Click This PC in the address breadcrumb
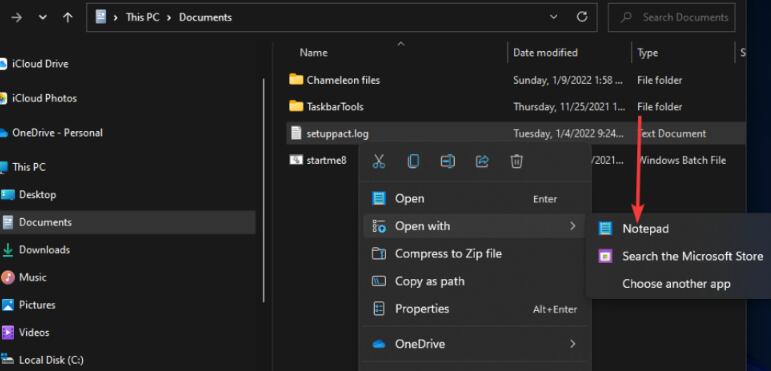771x371 pixels. (144, 17)
